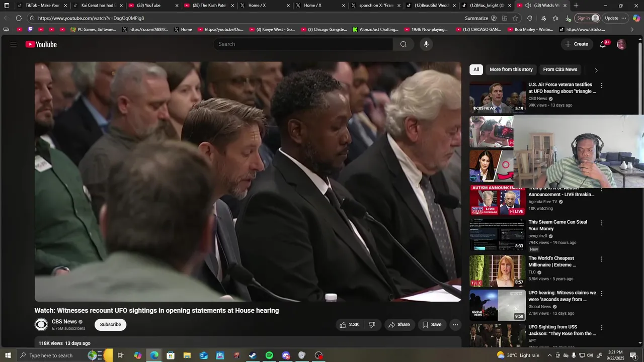Launch Spotify from the taskbar

click(269, 355)
